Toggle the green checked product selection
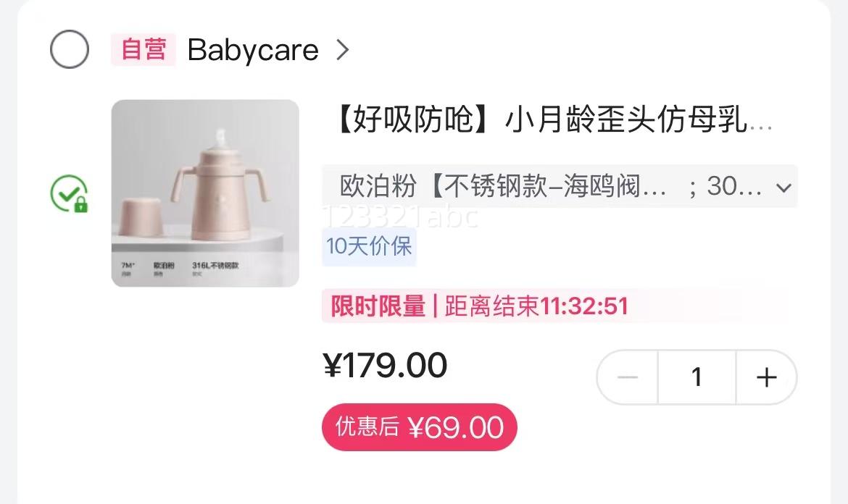 pyautogui.click(x=69, y=193)
